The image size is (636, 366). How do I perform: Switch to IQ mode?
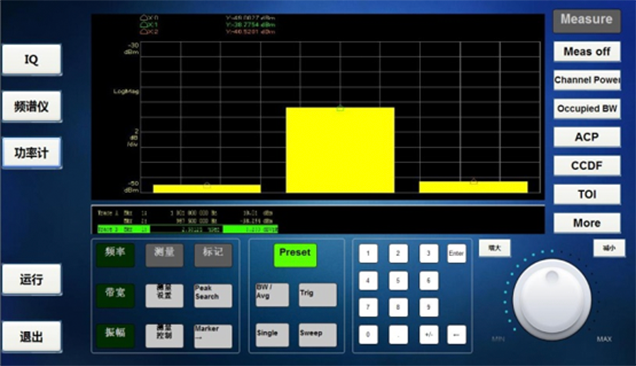[x=32, y=60]
